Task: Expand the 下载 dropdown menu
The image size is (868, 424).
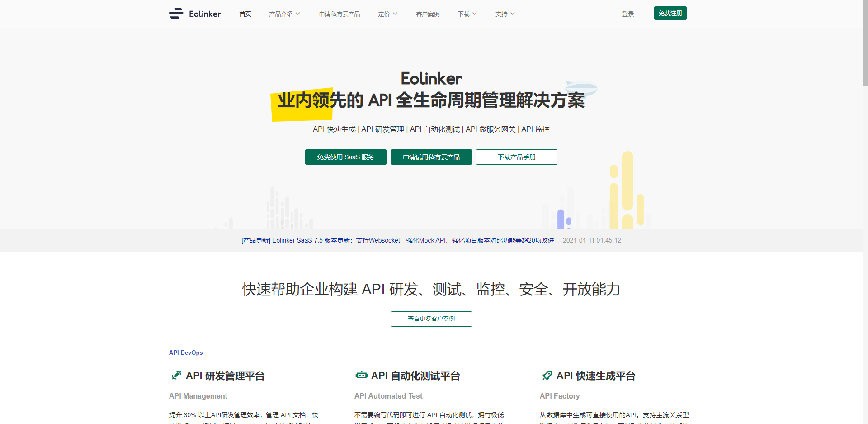Action: point(467,14)
